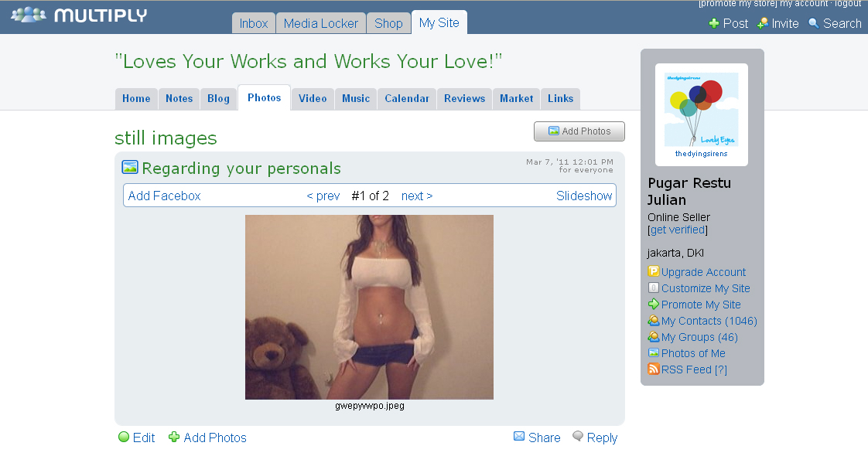Viewport: 868px width, 463px height.
Task: Click the green Edit circle icon
Action: [124, 437]
